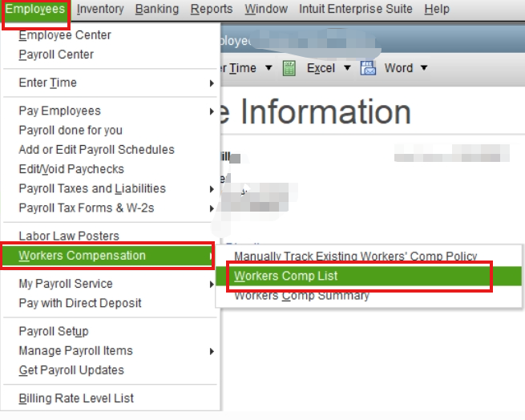The width and height of the screenshot is (525, 420).
Task: Select Edit/Void Paychecks
Action: coord(111,169)
